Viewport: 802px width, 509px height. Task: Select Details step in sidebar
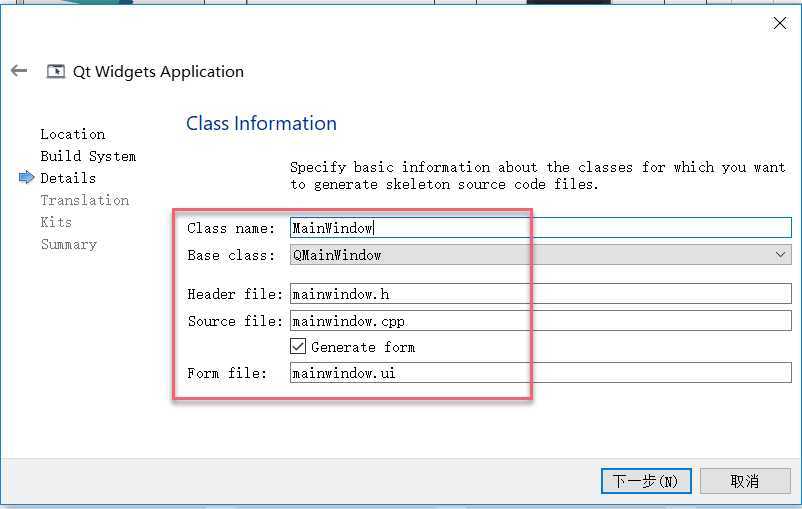click(x=68, y=178)
